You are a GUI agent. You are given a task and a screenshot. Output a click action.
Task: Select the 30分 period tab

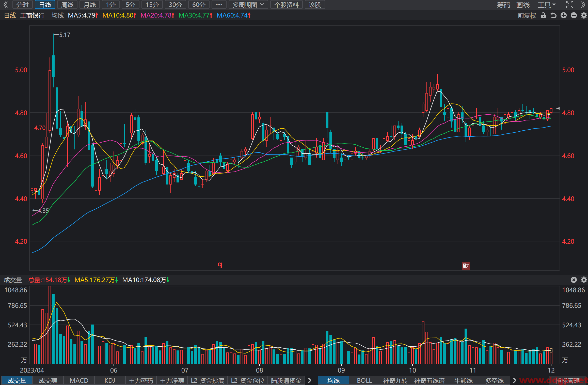(x=176, y=5)
